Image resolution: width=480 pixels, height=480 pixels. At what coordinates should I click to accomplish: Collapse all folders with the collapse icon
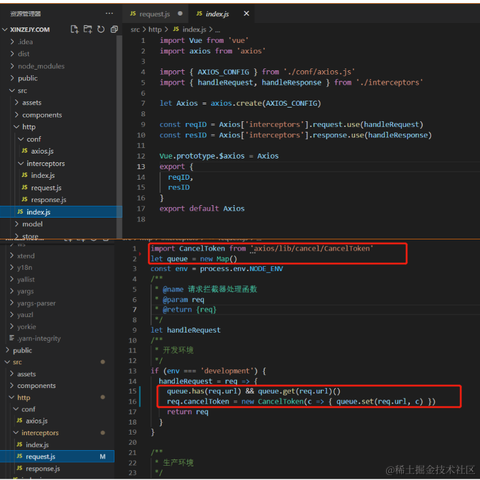pos(114,29)
